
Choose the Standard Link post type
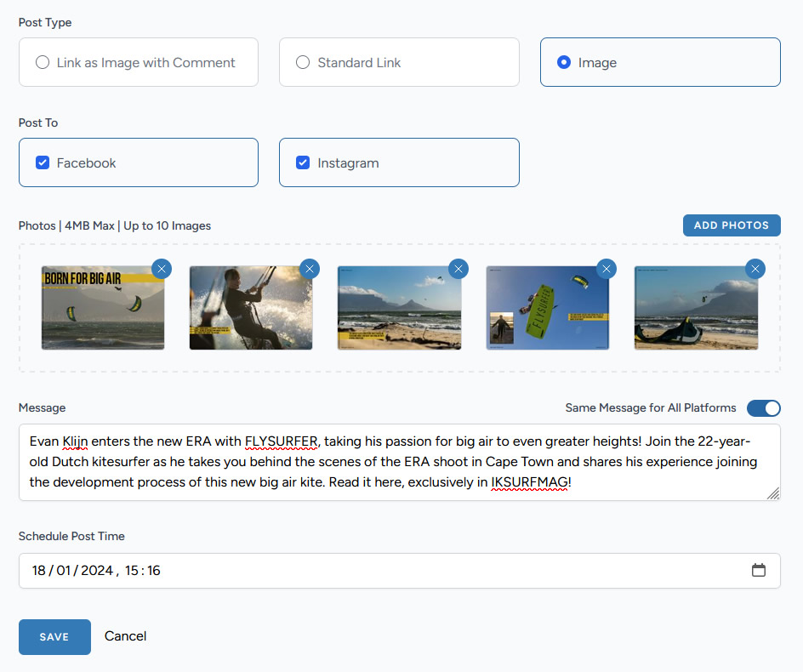[x=303, y=62]
